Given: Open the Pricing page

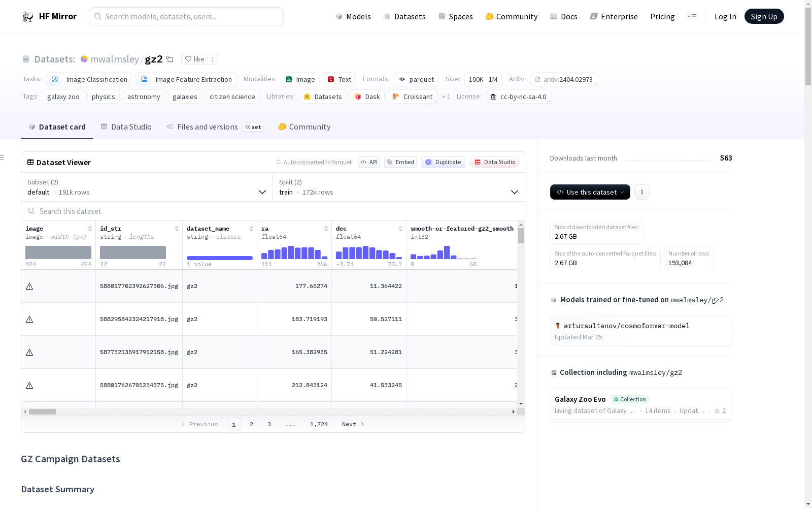Looking at the screenshot, I should pyautogui.click(x=662, y=16).
